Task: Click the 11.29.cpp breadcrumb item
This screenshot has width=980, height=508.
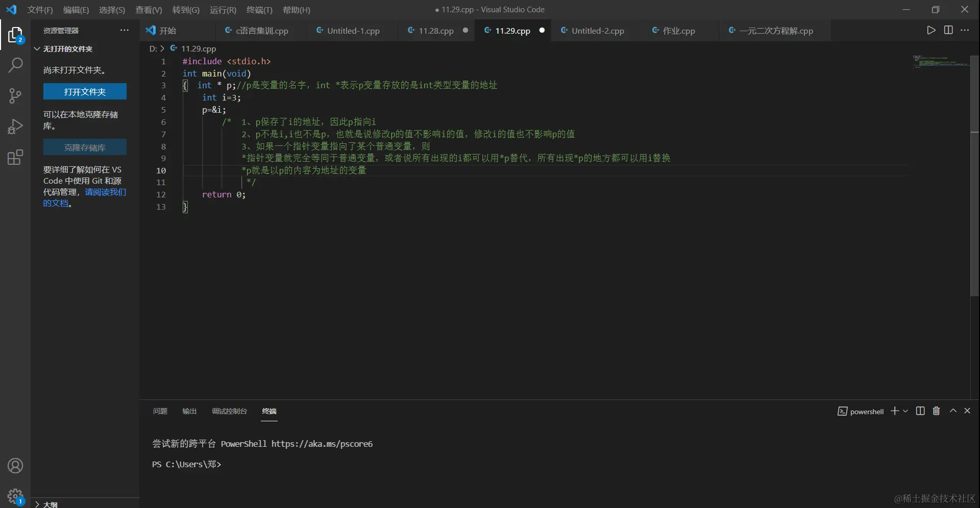Action: (193, 48)
